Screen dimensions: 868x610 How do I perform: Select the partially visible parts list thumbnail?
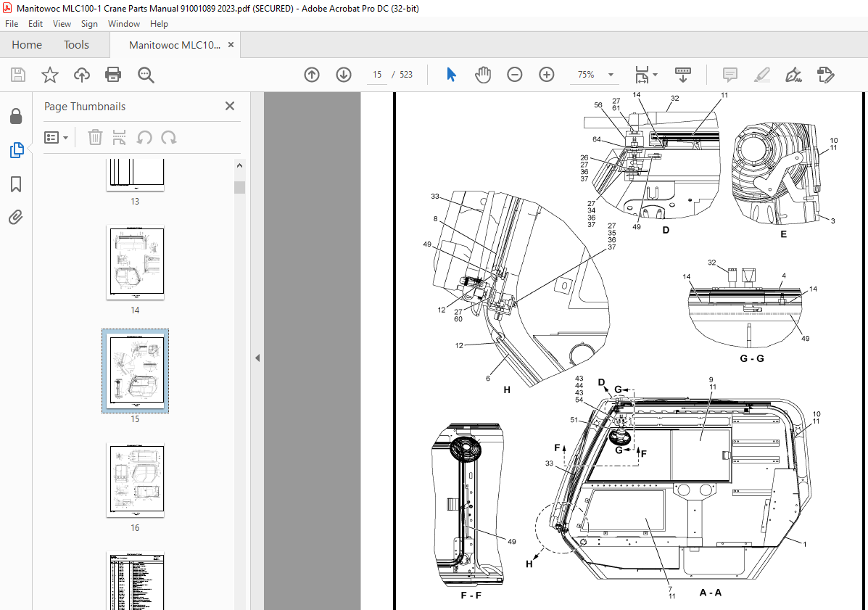pos(135,581)
